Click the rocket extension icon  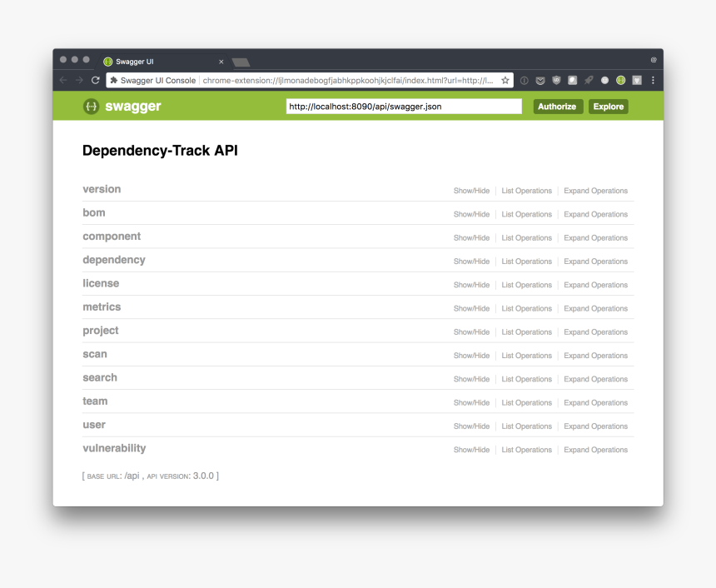tap(589, 81)
